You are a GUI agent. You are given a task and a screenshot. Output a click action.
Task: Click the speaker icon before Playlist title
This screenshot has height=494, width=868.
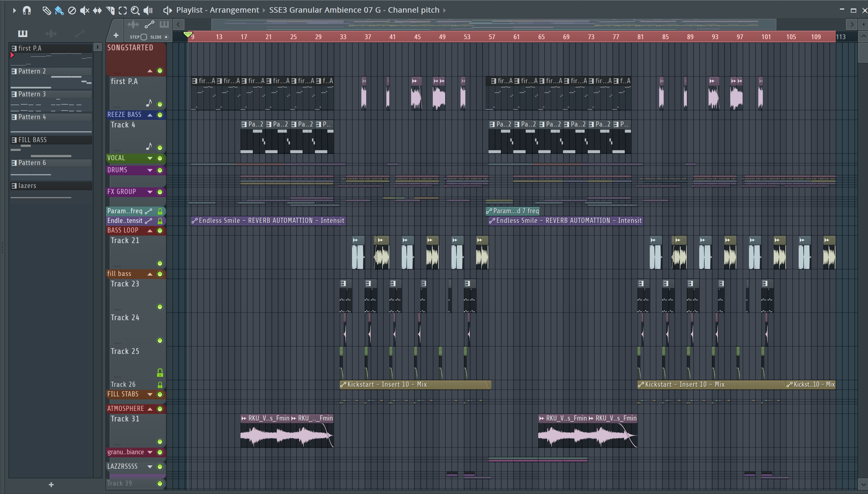point(167,10)
